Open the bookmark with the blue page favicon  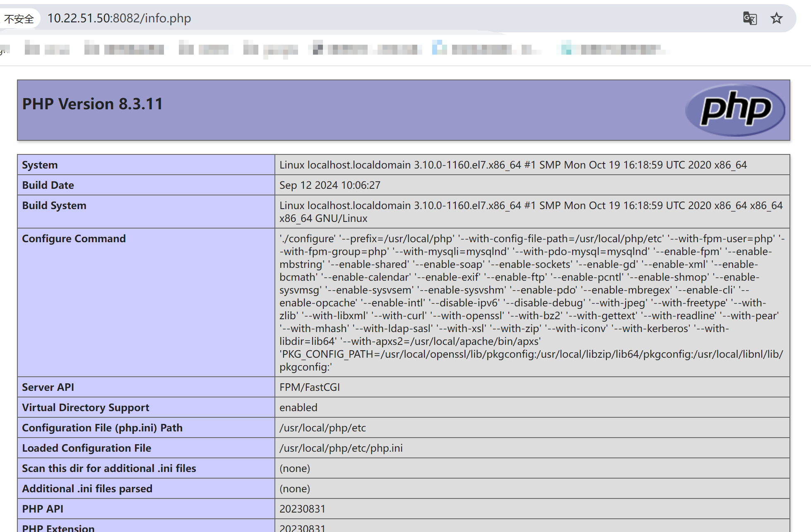[x=486, y=49]
